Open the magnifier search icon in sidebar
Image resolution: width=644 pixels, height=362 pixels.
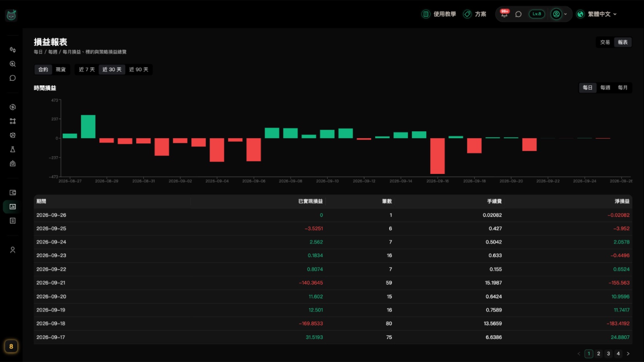12,64
